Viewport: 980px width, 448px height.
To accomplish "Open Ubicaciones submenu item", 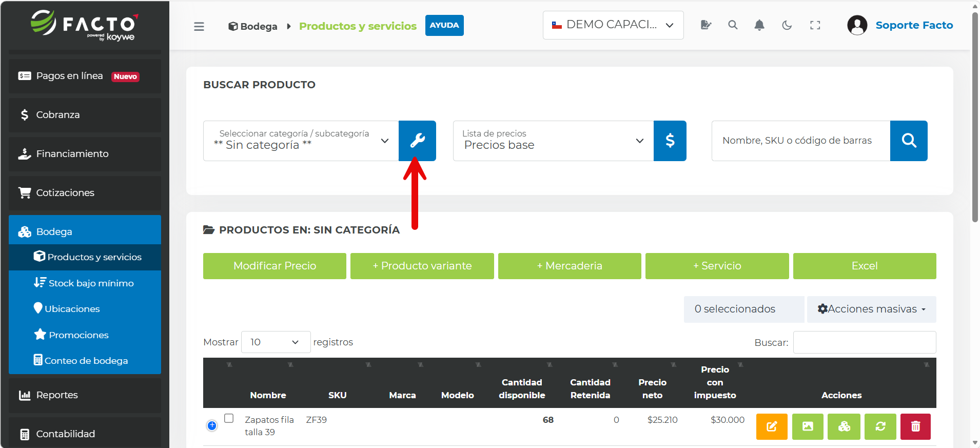I will [x=85, y=308].
